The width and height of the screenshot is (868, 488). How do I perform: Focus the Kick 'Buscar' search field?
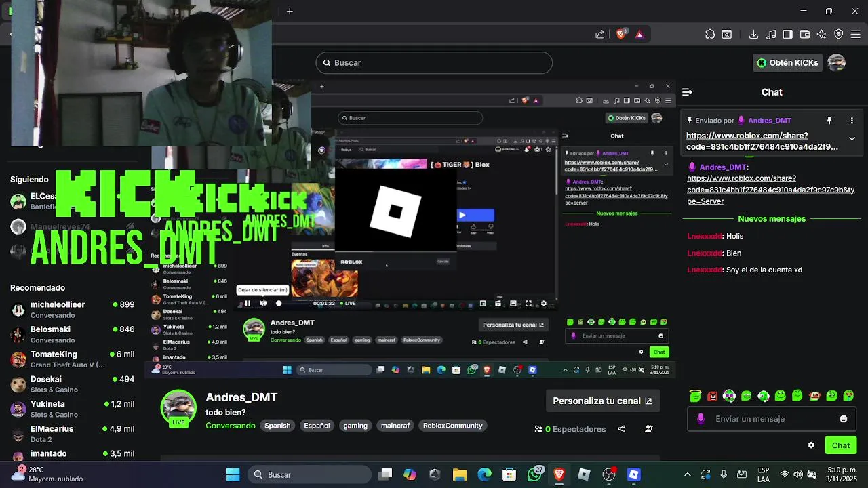(434, 63)
